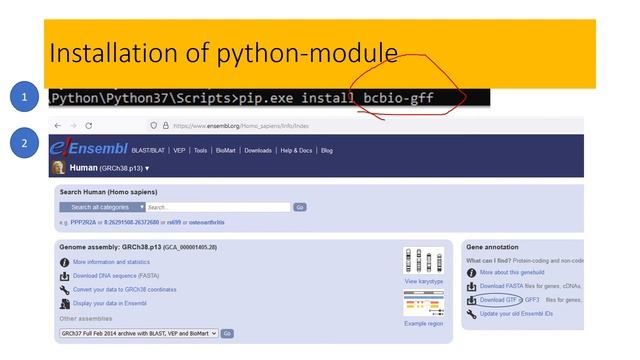This screenshot has height=360, width=640.
Task: Follow the Update your old Ensembl IDs link
Action: click(517, 314)
